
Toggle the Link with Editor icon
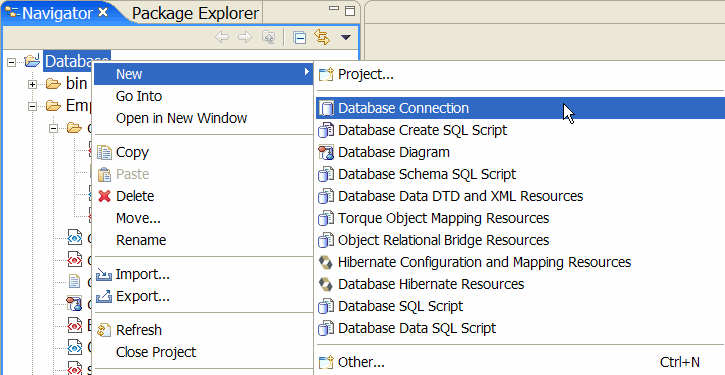(322, 37)
